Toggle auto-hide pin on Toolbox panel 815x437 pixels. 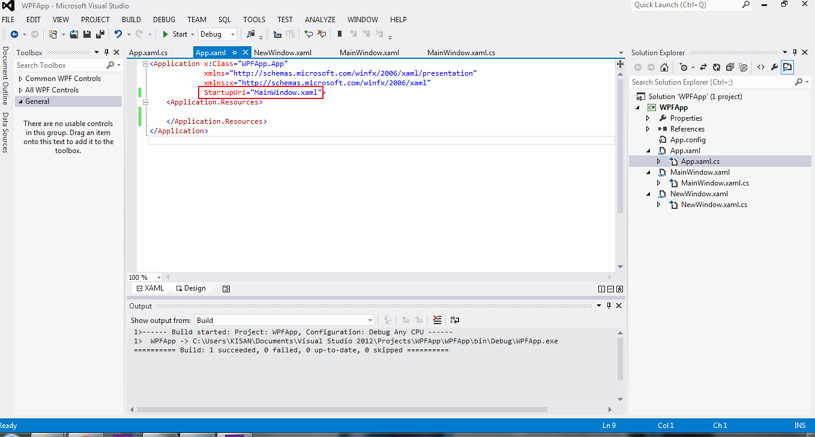(x=107, y=52)
